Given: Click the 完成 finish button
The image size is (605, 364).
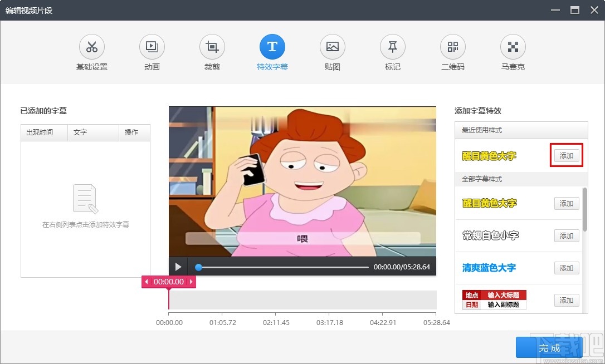Looking at the screenshot, I should pos(549,348).
